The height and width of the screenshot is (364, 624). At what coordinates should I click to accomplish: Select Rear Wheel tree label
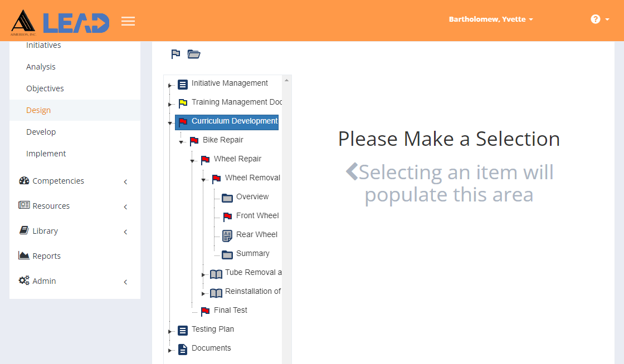[x=257, y=234]
